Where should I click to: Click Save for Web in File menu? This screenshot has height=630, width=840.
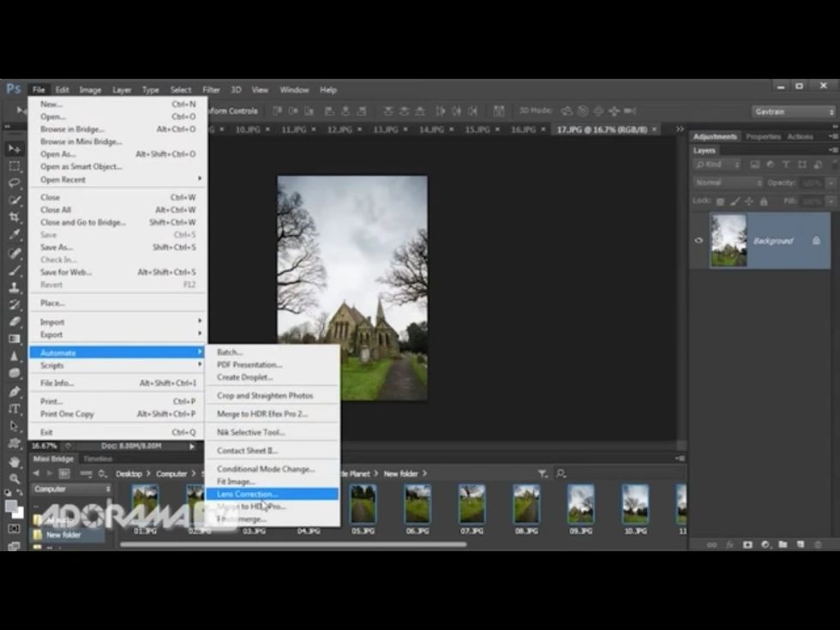pyautogui.click(x=66, y=273)
